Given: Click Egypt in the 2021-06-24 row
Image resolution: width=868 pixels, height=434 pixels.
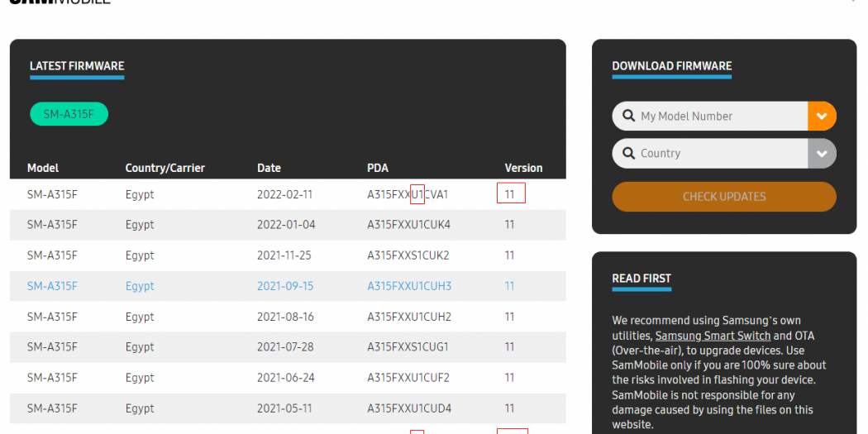Looking at the screenshot, I should (140, 379).
